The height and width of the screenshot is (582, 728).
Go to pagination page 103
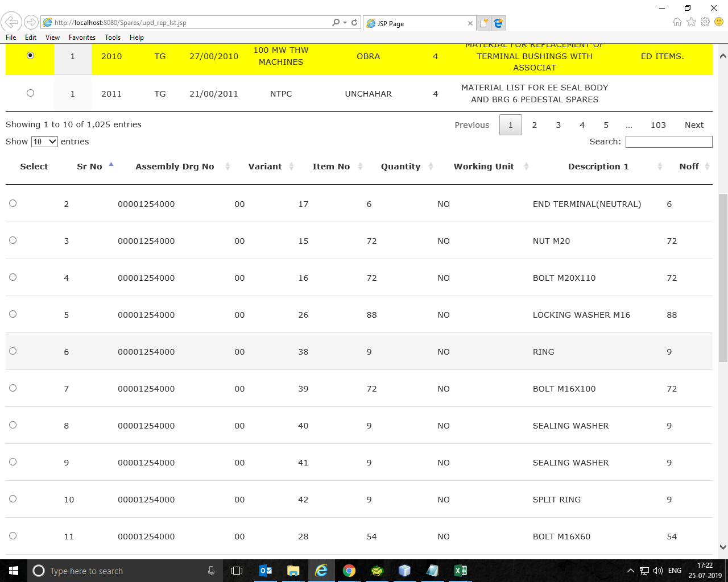coord(658,124)
